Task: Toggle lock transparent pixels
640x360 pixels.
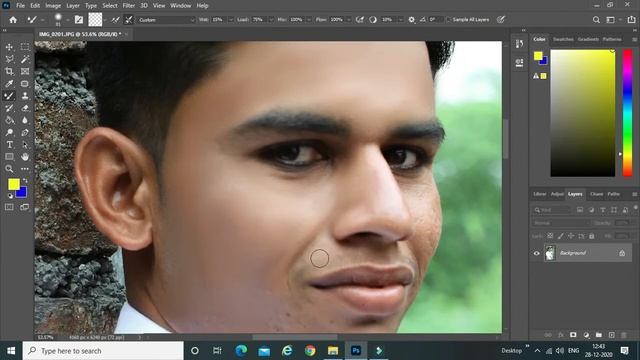Action: click(550, 236)
